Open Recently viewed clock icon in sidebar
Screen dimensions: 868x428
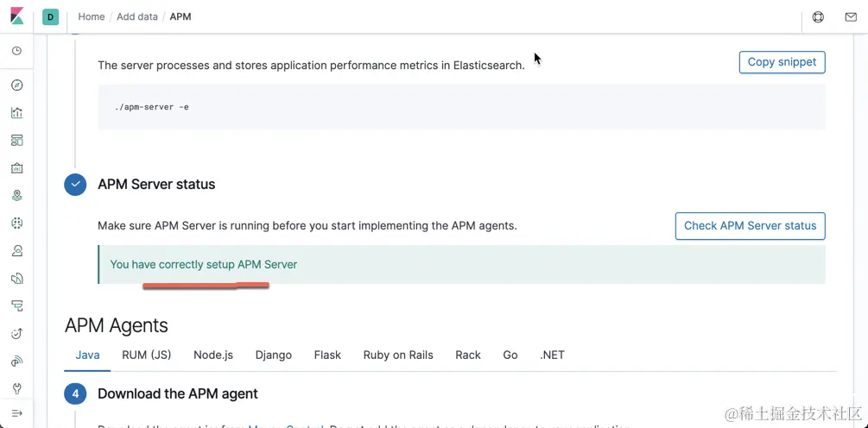pyautogui.click(x=16, y=51)
